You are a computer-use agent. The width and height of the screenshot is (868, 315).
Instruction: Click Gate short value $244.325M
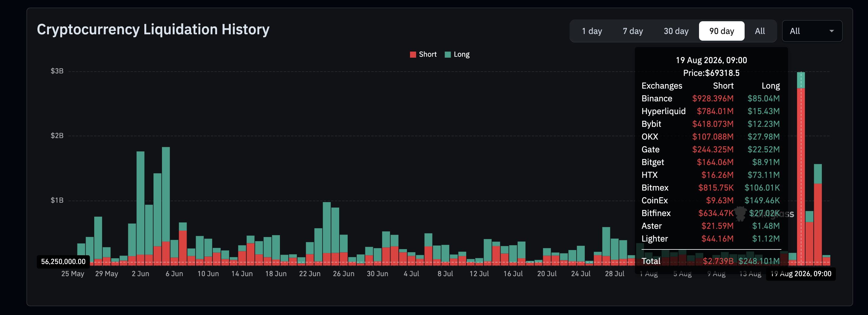(x=713, y=149)
